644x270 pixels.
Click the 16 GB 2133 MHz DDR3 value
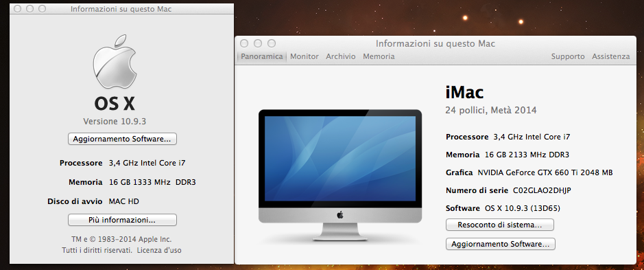point(527,155)
